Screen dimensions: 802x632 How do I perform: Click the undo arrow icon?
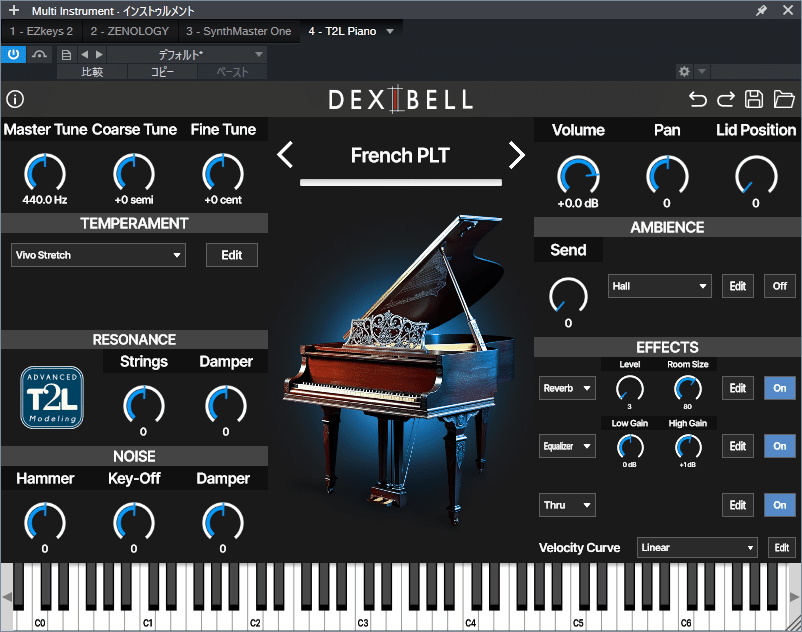pos(698,99)
